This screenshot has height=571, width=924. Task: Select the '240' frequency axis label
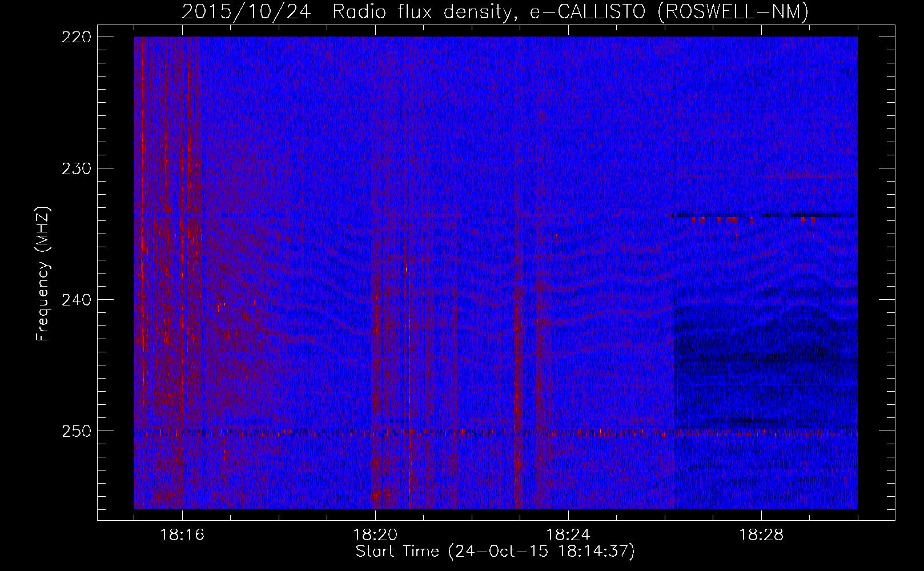tap(76, 300)
